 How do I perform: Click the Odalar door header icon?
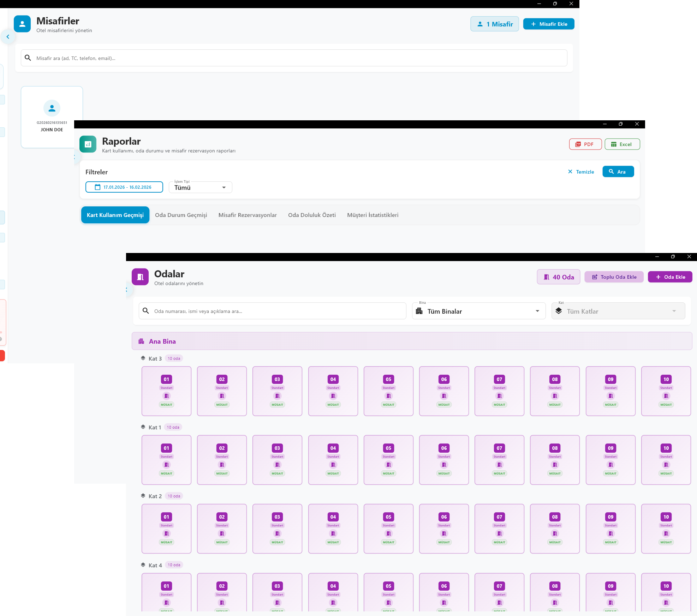click(140, 277)
